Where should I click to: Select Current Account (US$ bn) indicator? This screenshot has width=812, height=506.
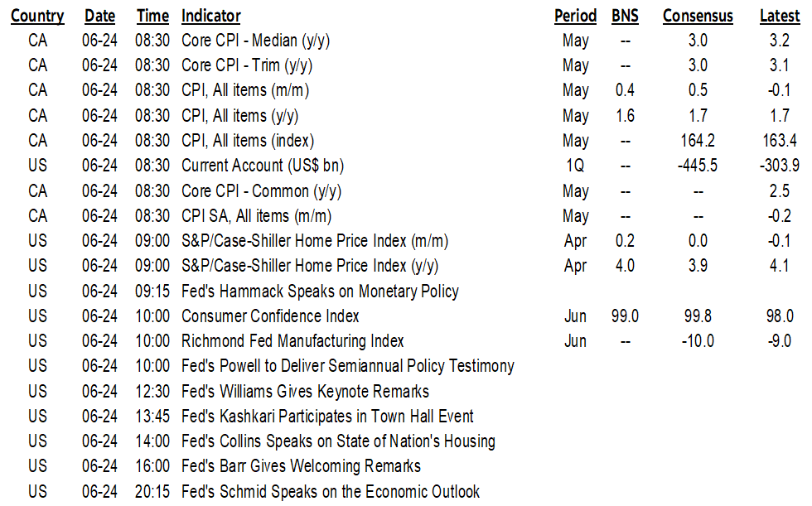[262, 166]
